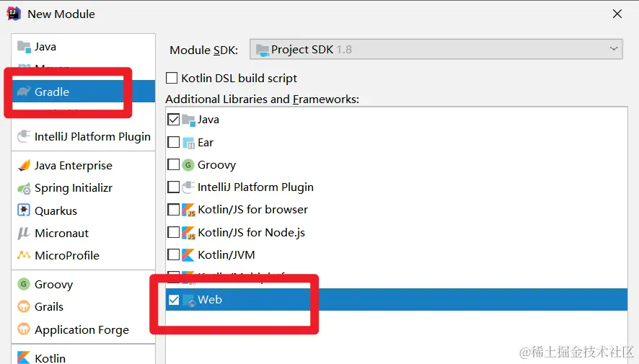Select Kotlin in the left sidebar

(83, 358)
